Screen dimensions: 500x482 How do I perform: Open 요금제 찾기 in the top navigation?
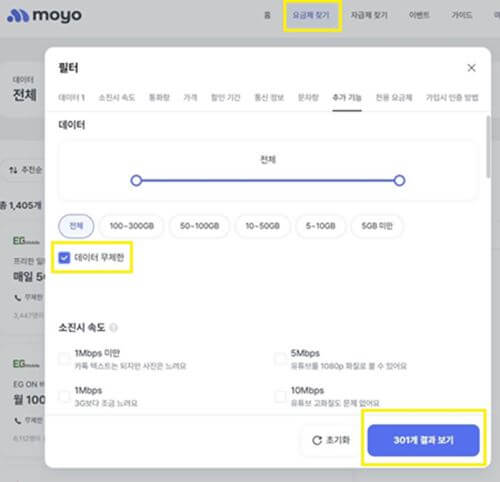pos(311,15)
